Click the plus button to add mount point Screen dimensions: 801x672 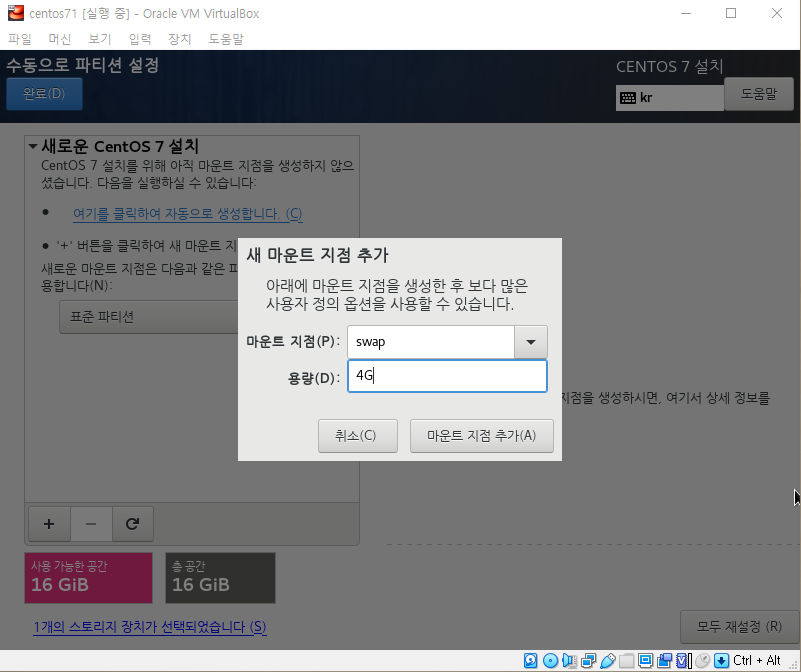click(x=49, y=524)
